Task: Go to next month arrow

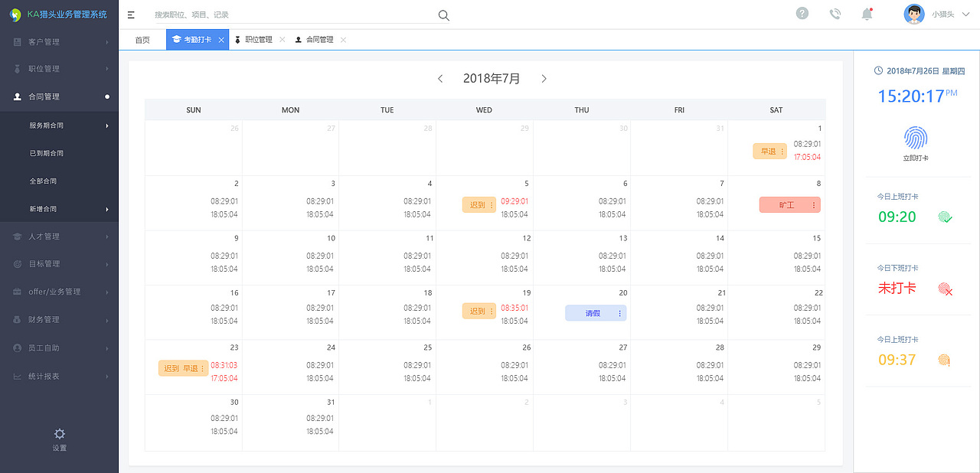Action: click(x=544, y=79)
